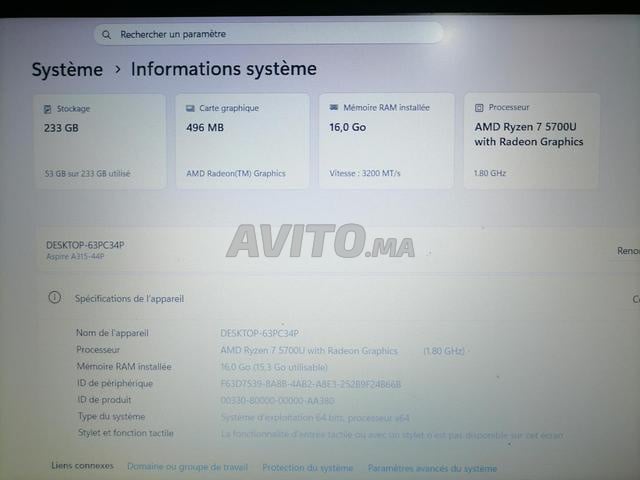Screen dimensions: 640x480
Task: Select the '(1.80 GHz)' value in Processeur row
Action: pos(444,351)
